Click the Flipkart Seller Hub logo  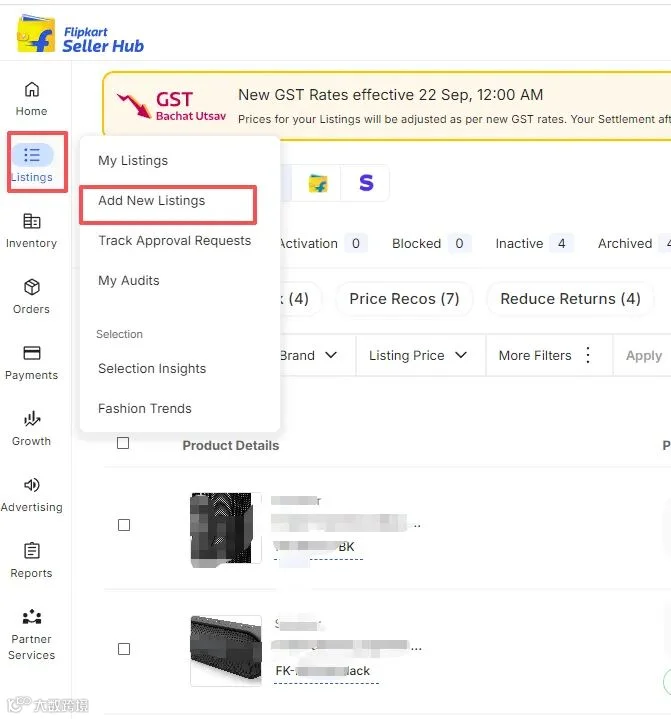tap(80, 33)
